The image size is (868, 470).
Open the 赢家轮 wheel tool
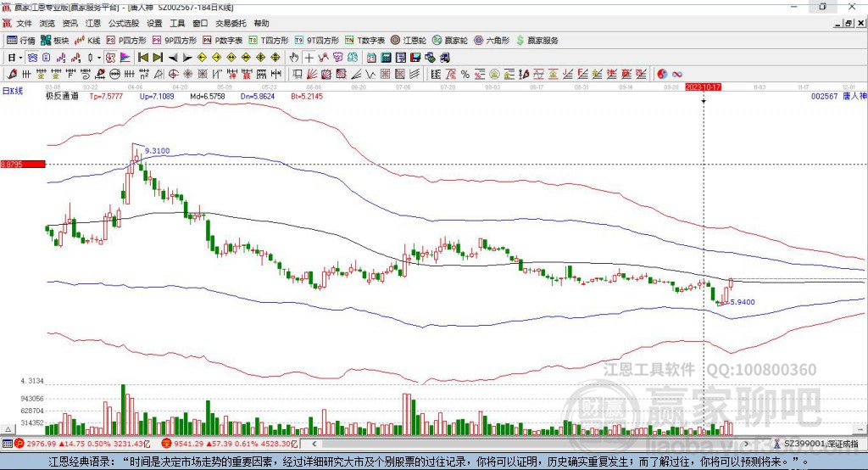[x=450, y=41]
